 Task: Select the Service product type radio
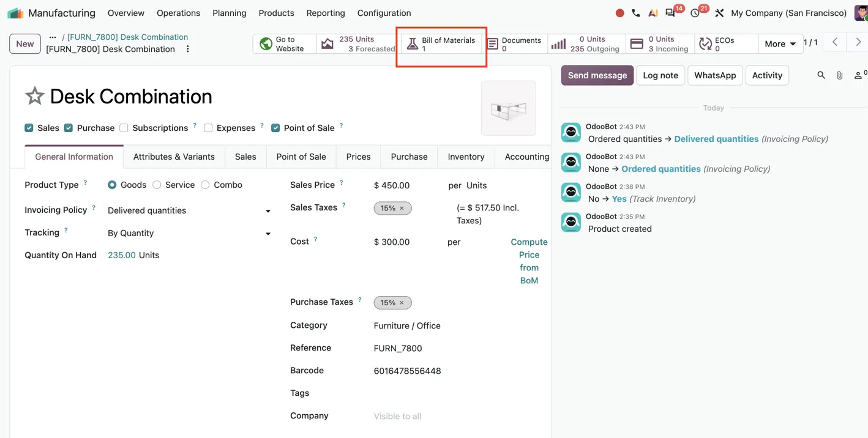tap(157, 185)
